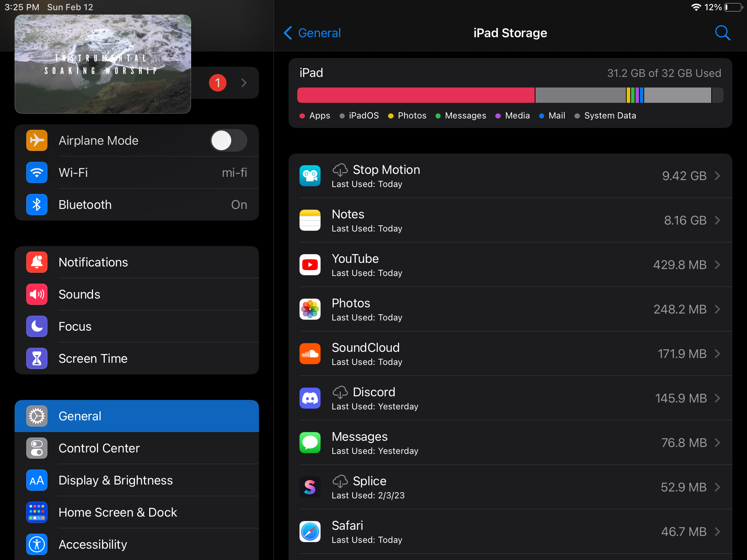Tap the Photos app icon
Screen dimensions: 747x560
coord(310,309)
